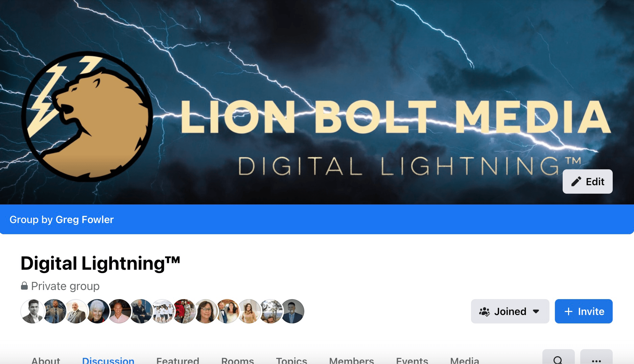Screen dimensions: 634x364
Task: Go to the Rooms tab
Action: [x=238, y=360]
